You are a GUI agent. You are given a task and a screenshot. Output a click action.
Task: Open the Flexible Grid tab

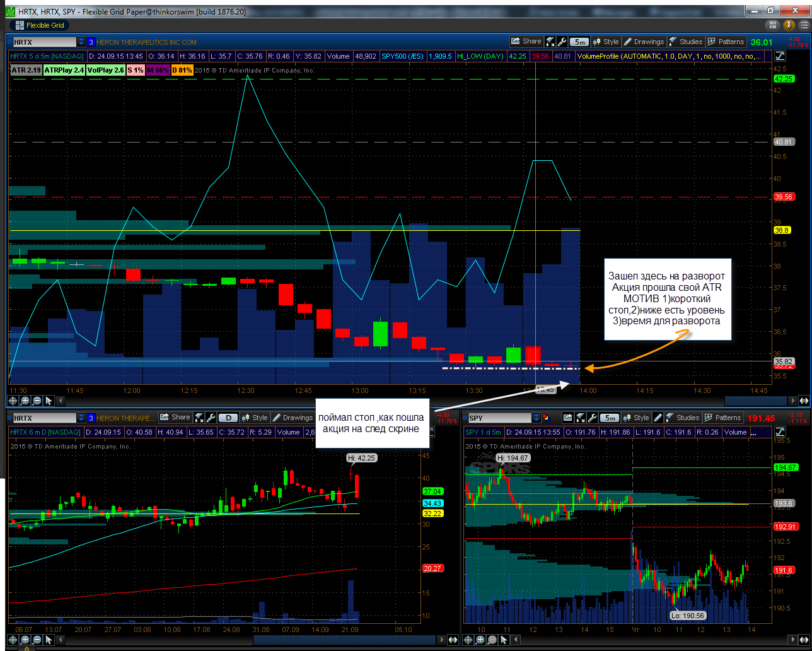click(40, 25)
